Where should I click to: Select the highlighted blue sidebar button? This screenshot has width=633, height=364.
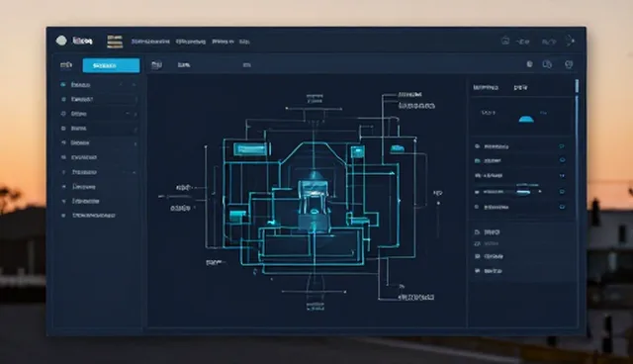click(111, 65)
